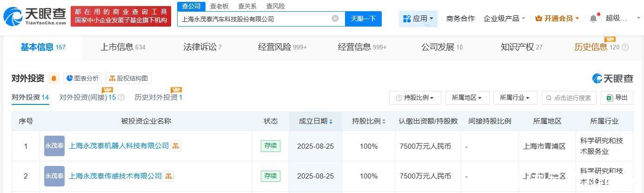Switch to the 法律诉讼 tab
This screenshot has width=644, height=193.
point(202,47)
